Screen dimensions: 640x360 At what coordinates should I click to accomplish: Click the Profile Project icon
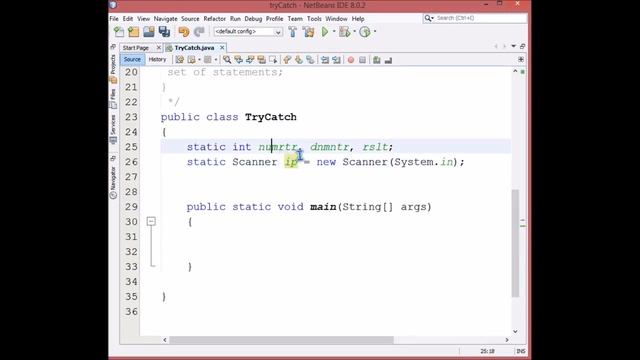pyautogui.click(x=364, y=31)
